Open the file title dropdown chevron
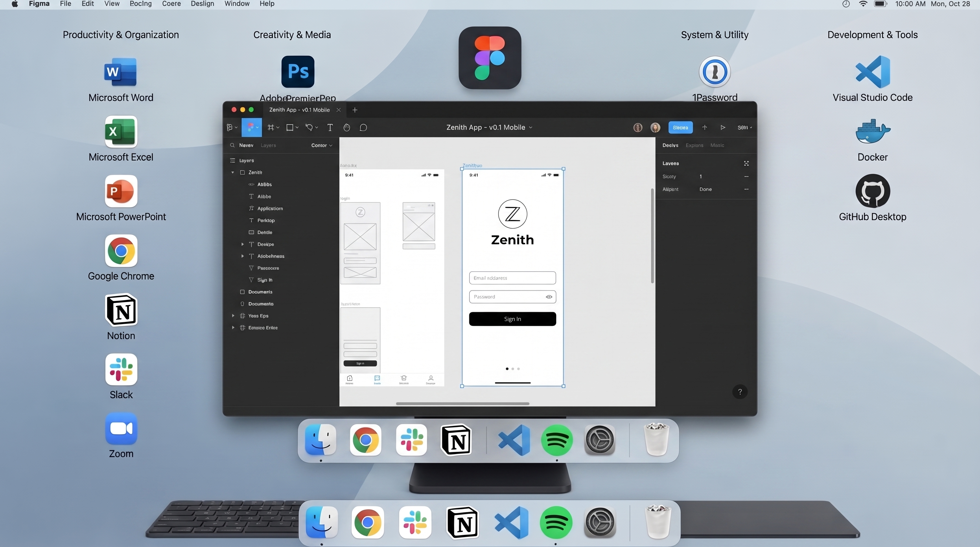The width and height of the screenshot is (980, 547). [x=531, y=127]
